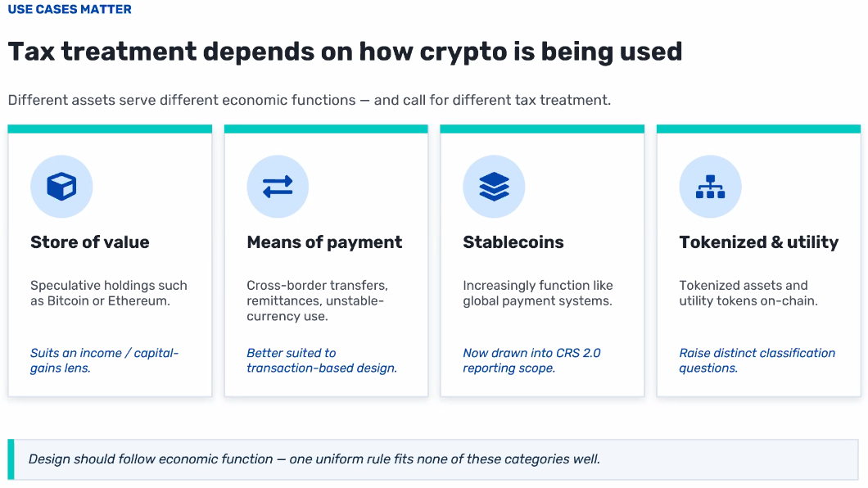Click the hierarchy icon for Tokenized & utility
868x488 pixels.
[710, 187]
